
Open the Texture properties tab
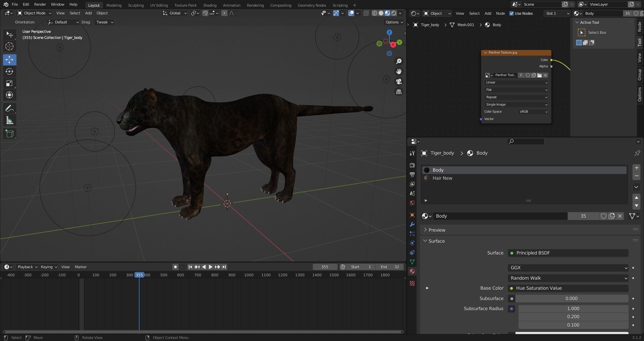412,283
